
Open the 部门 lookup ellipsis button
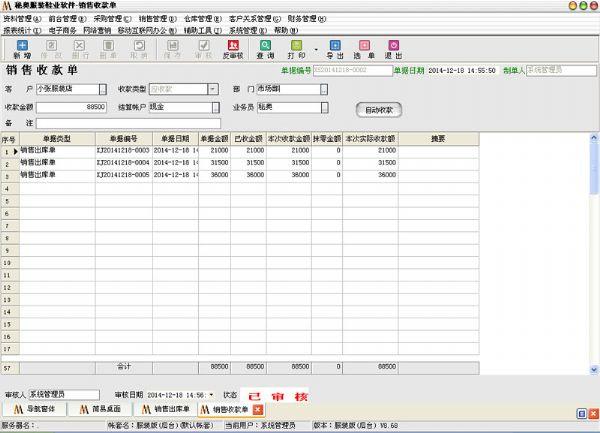pyautogui.click(x=324, y=89)
